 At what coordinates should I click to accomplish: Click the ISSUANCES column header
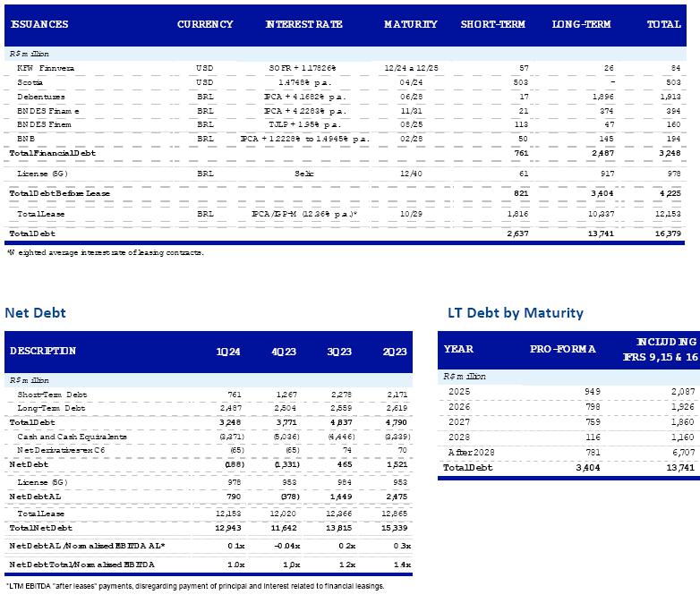pos(39,24)
